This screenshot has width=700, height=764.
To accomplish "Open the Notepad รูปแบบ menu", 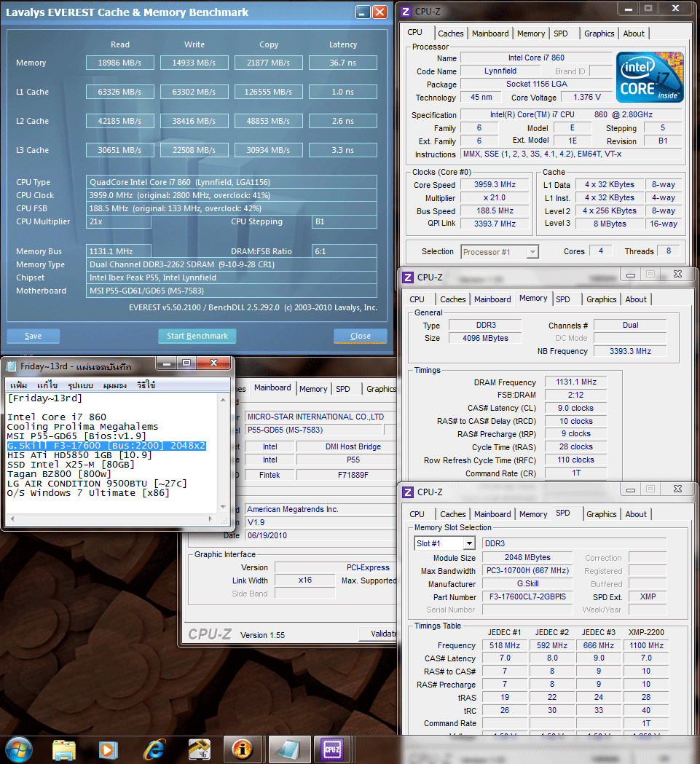I will [x=80, y=385].
